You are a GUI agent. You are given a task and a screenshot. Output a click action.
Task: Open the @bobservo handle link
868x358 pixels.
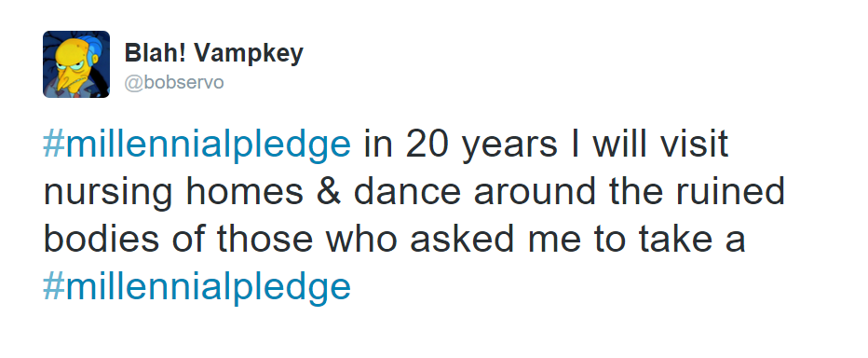174,83
